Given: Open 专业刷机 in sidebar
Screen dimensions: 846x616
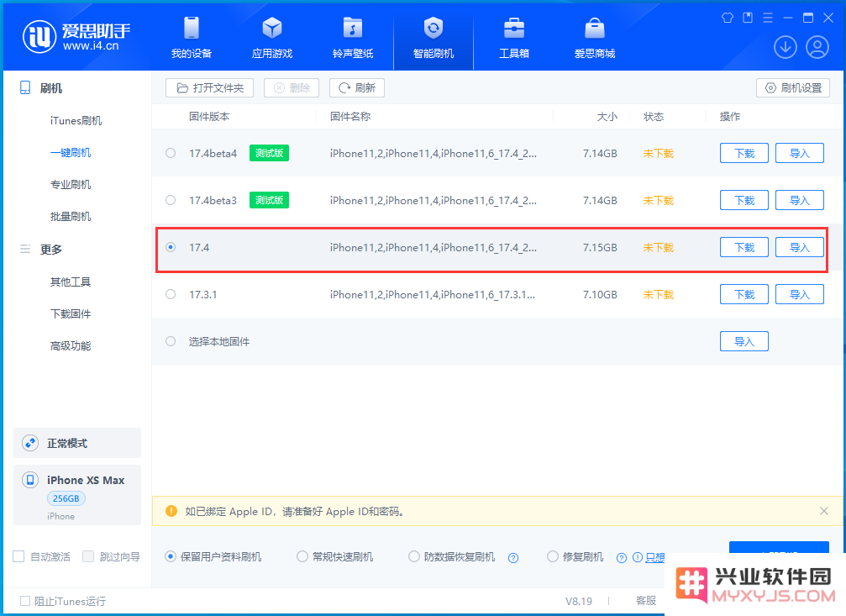Looking at the screenshot, I should click(x=70, y=185).
